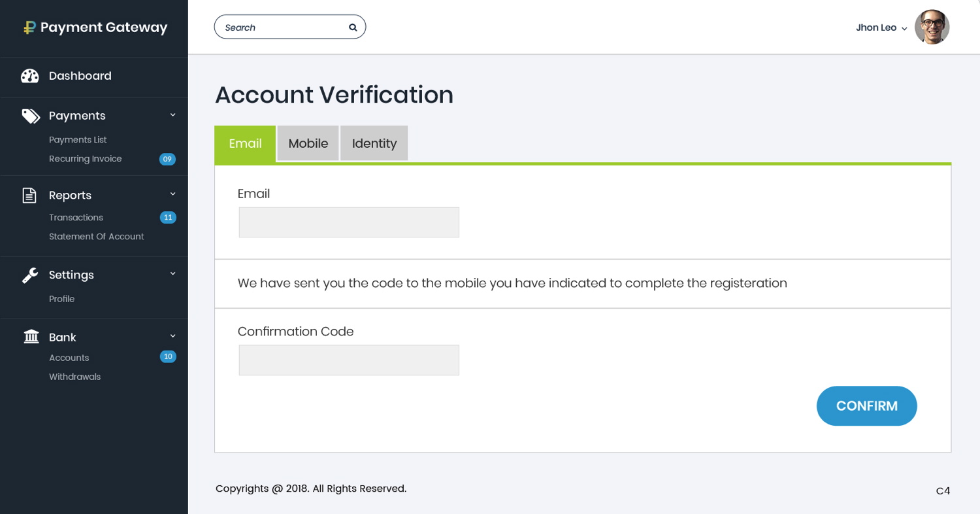Click the Bank building icon

(31, 337)
